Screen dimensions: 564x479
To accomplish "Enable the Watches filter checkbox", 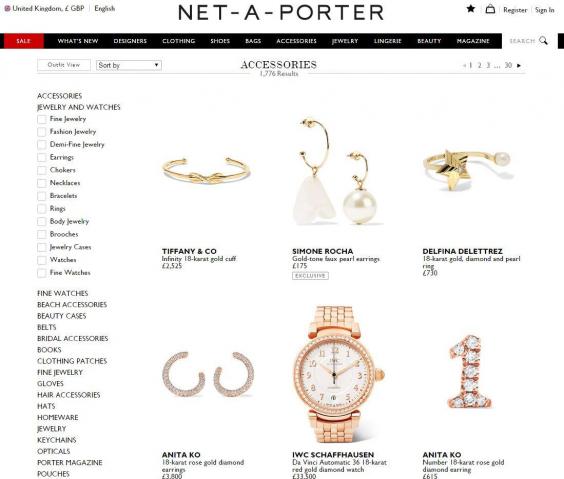I will pos(42,260).
